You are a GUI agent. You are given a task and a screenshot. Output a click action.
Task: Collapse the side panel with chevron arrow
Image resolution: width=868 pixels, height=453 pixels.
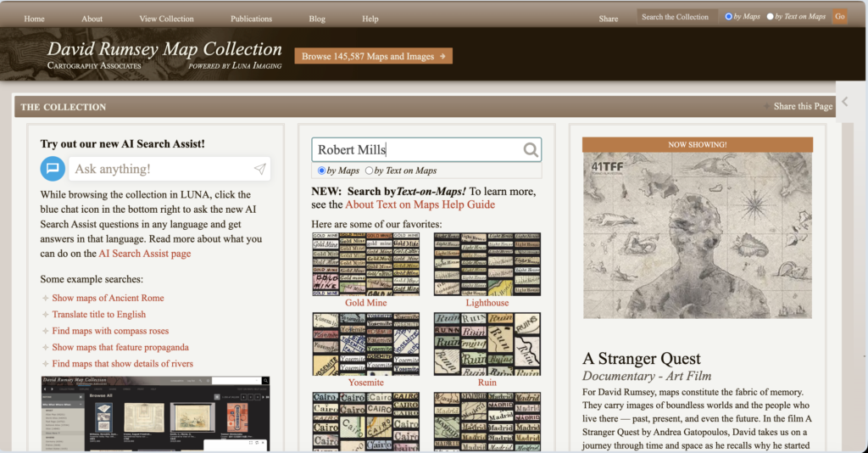pyautogui.click(x=844, y=102)
